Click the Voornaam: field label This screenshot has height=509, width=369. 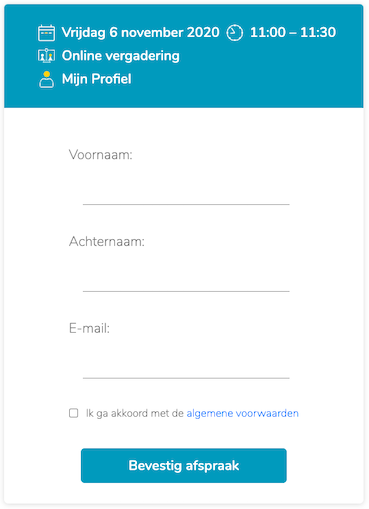[101, 155]
